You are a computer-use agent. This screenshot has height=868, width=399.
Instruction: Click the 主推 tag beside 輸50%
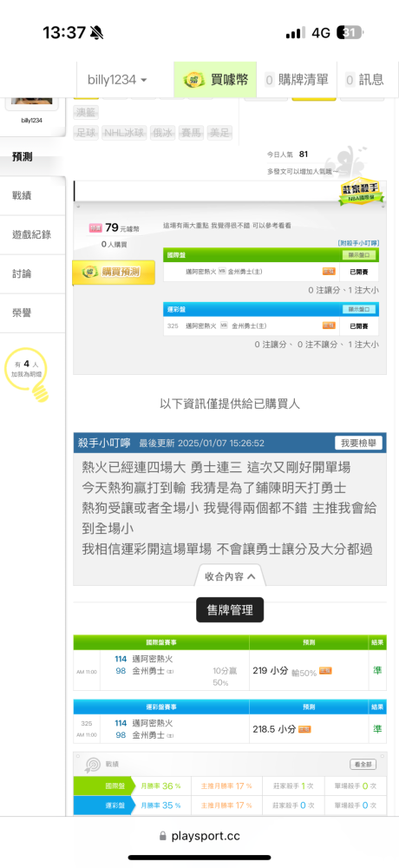pyautogui.click(x=325, y=671)
